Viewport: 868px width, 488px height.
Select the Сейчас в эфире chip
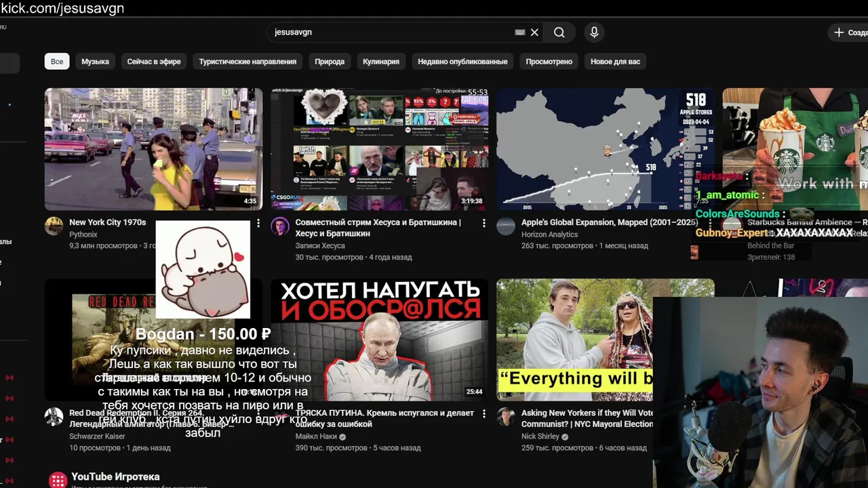[154, 62]
